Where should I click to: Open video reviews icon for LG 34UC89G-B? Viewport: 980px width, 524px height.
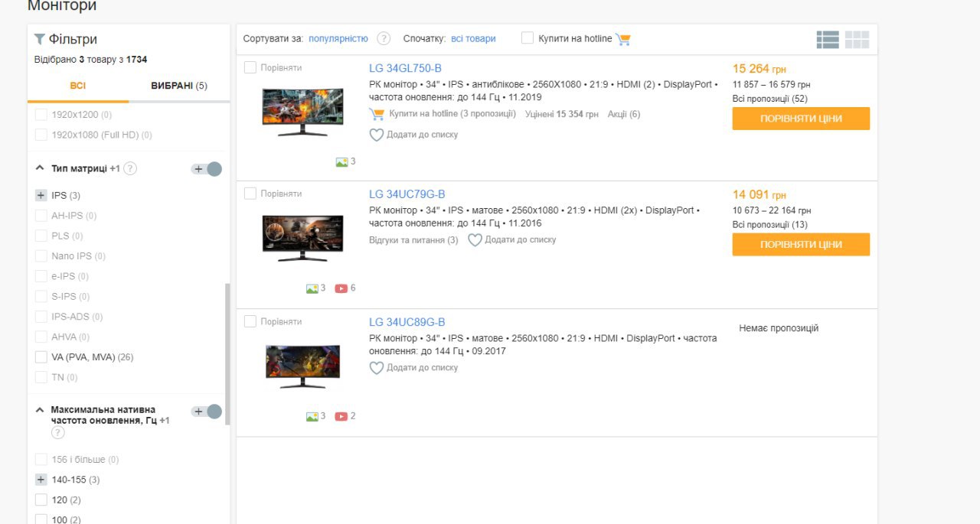pyautogui.click(x=341, y=416)
